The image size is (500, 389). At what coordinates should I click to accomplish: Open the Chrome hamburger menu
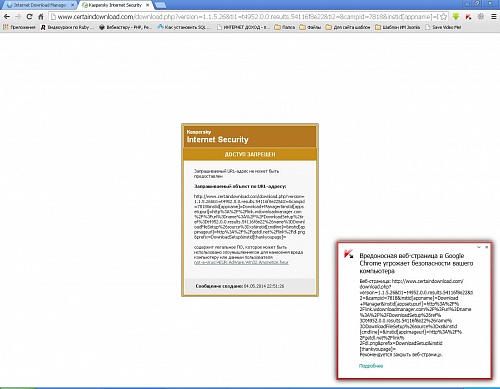494,16
